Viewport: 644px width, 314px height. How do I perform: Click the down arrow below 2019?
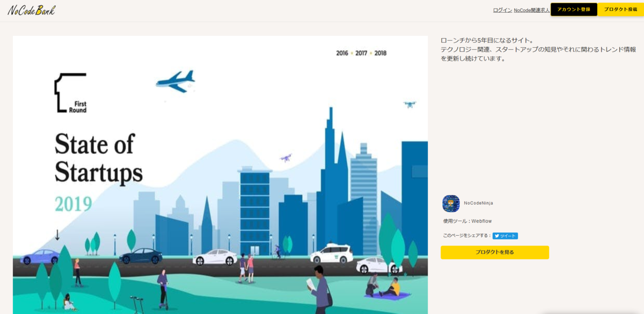pyautogui.click(x=57, y=235)
